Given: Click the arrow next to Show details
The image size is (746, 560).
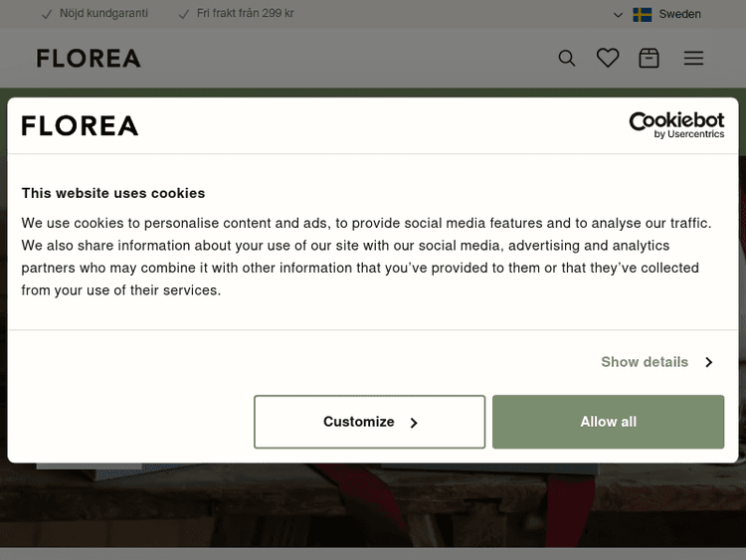Looking at the screenshot, I should click(708, 362).
